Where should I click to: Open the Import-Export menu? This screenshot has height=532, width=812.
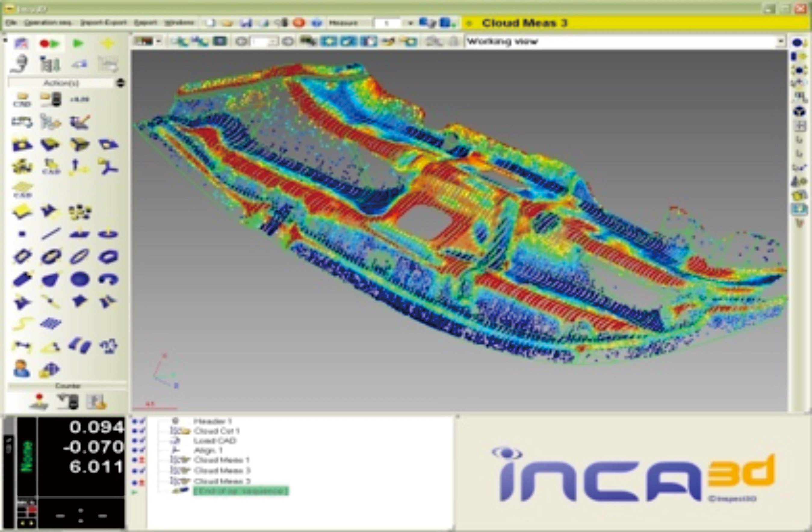(103, 23)
